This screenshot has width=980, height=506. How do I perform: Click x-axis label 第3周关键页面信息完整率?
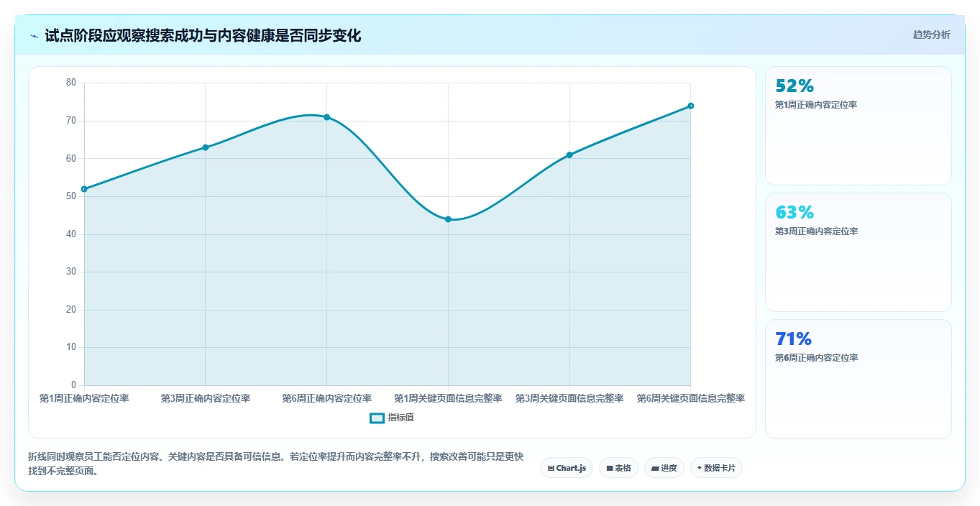coord(569,398)
